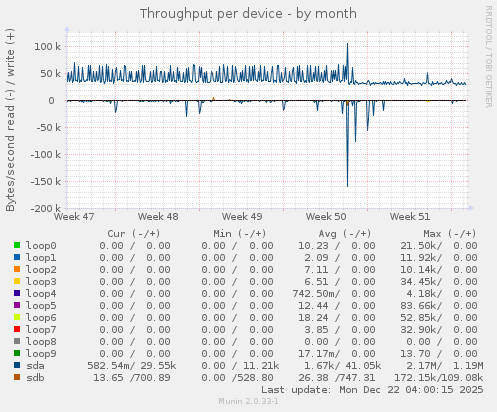Screen dimensions: 497x412
Task: Select the loop6 legend label
Action: (x=41, y=318)
